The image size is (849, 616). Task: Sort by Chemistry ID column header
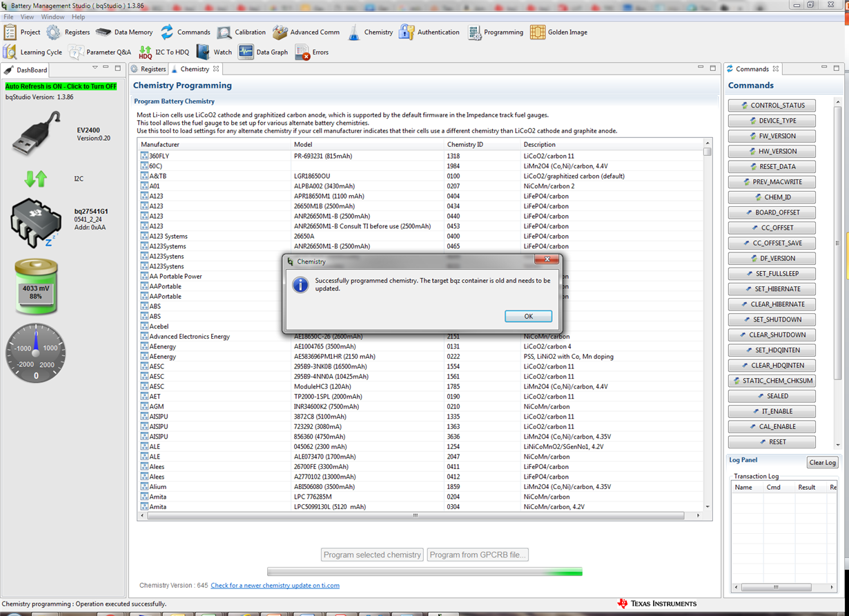coord(482,144)
